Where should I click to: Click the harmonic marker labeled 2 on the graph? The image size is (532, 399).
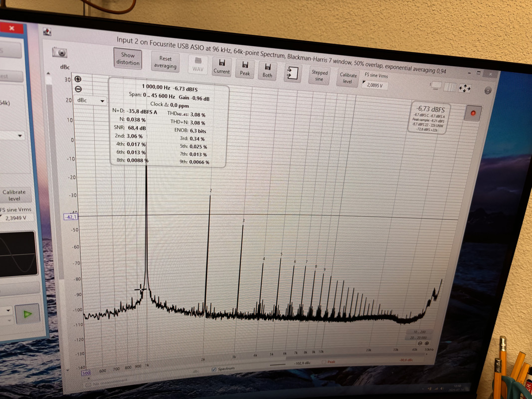(x=211, y=191)
